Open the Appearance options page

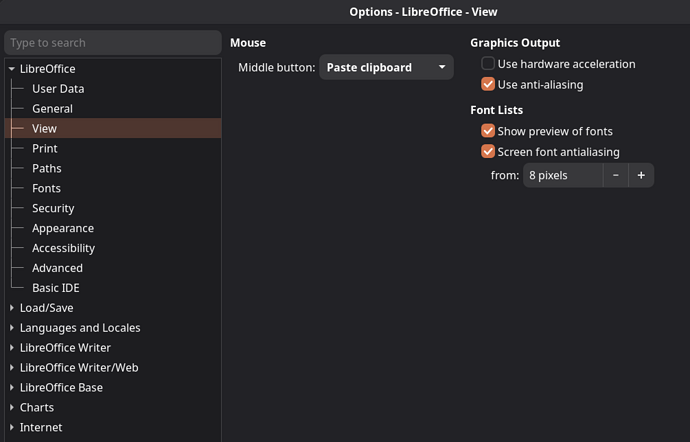click(63, 228)
